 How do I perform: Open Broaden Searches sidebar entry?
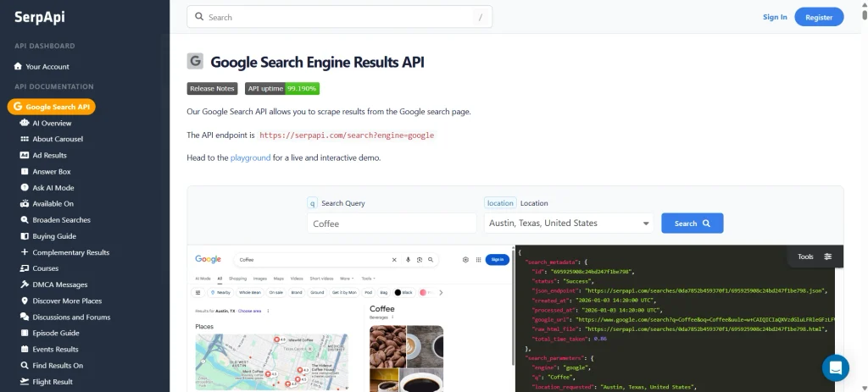tap(61, 219)
